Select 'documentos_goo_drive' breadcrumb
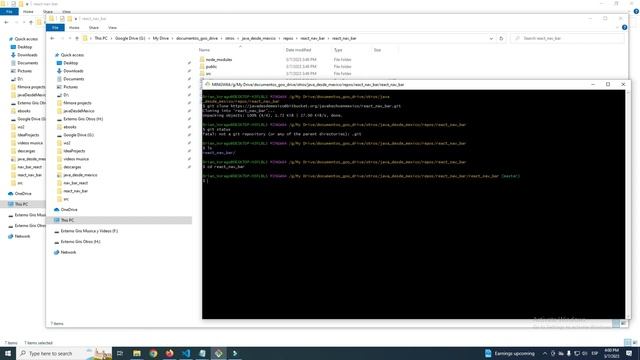 coord(197,38)
